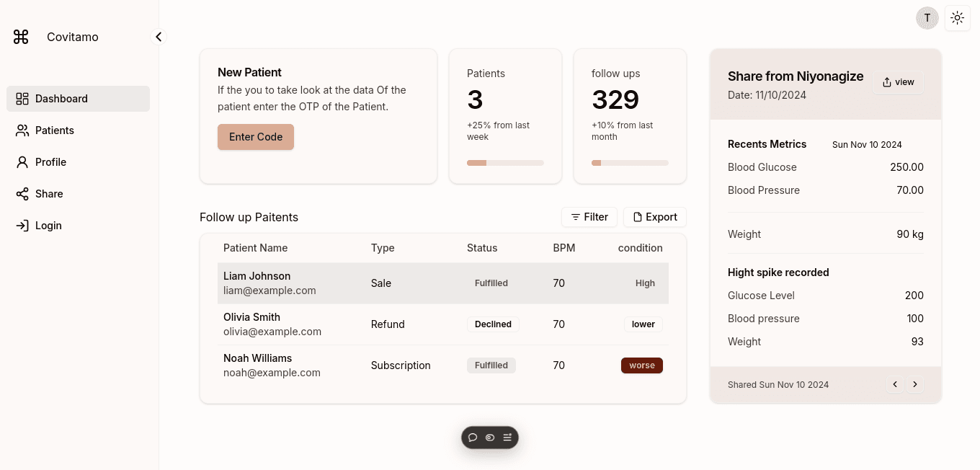The image size is (980, 470).
Task: Go to the next shared record
Action: tap(915, 384)
